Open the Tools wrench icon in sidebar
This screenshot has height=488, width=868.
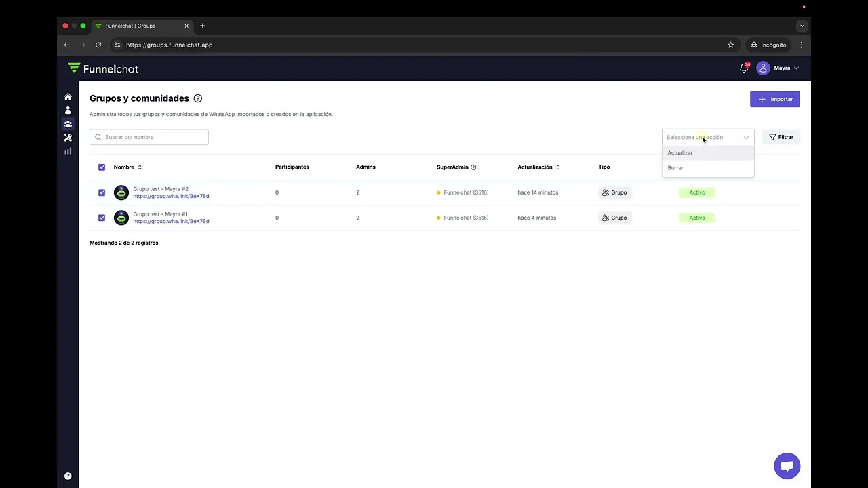pos(68,138)
